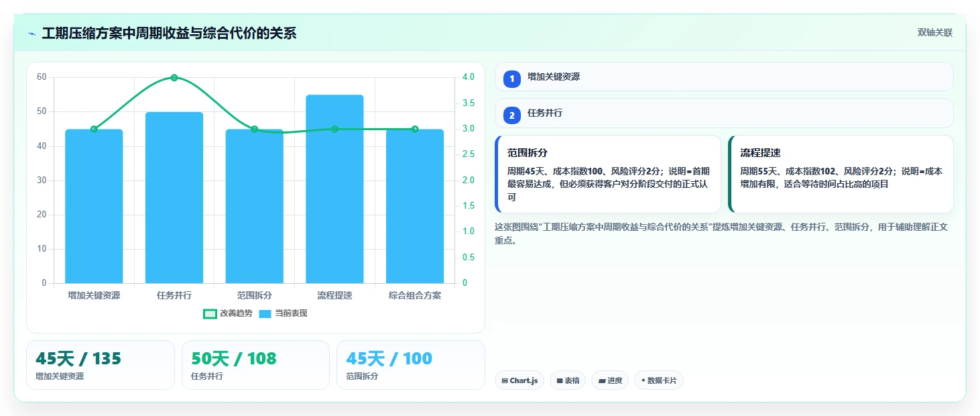Select list item 2 任务并行
980x416 pixels.
coord(724,113)
